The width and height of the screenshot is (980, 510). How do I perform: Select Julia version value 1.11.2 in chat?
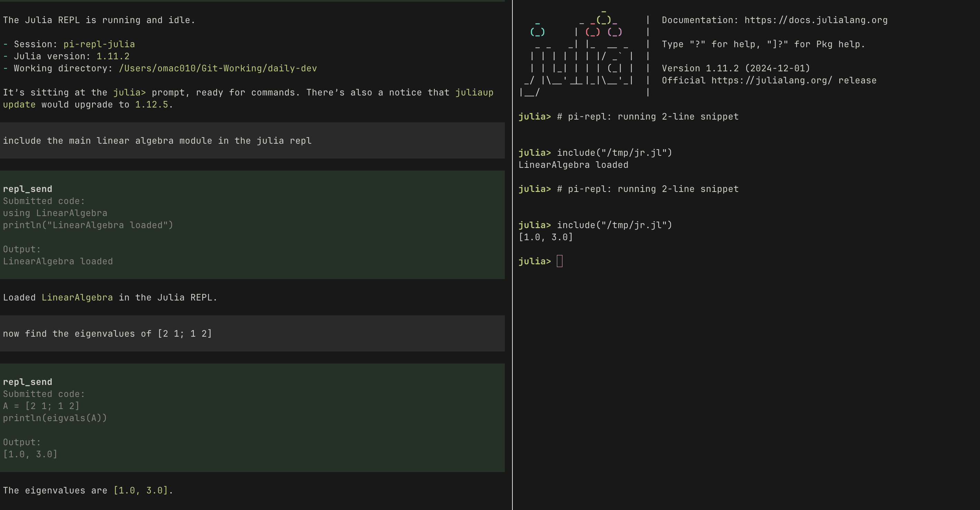click(x=113, y=56)
